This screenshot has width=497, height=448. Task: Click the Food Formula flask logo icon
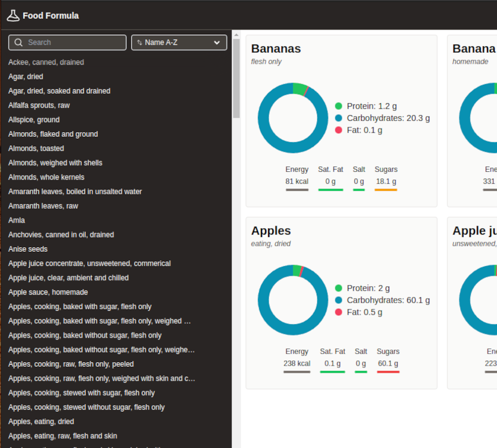[x=13, y=15]
